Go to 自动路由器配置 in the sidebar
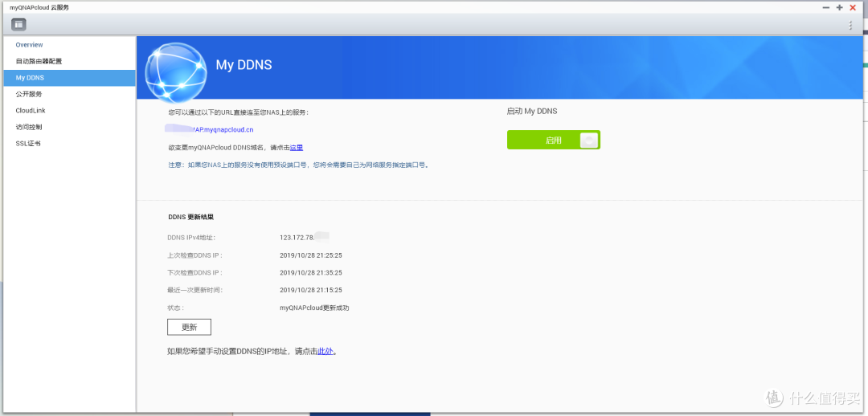The image size is (868, 416). [39, 61]
